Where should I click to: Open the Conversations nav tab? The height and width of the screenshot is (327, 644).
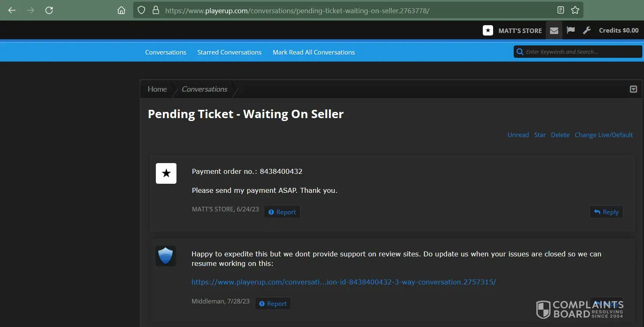[166, 52]
